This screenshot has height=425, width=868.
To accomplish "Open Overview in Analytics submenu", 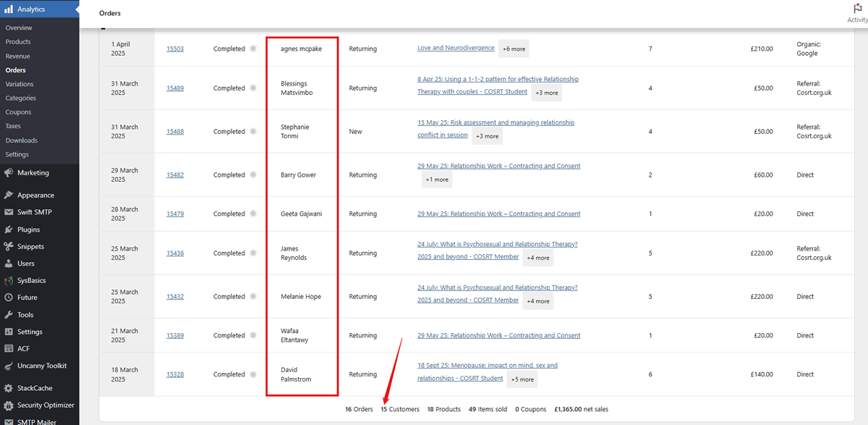I will point(19,28).
